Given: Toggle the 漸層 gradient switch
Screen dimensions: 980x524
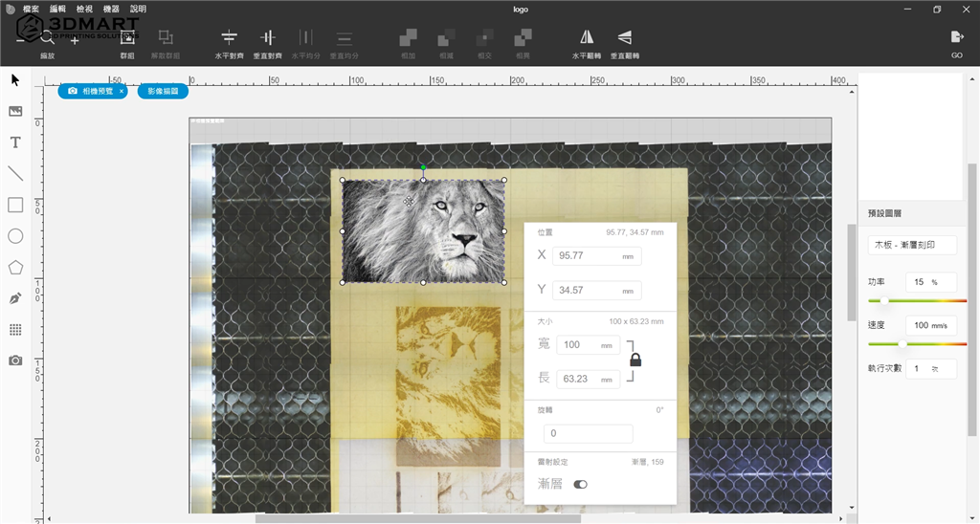Looking at the screenshot, I should click(x=580, y=485).
